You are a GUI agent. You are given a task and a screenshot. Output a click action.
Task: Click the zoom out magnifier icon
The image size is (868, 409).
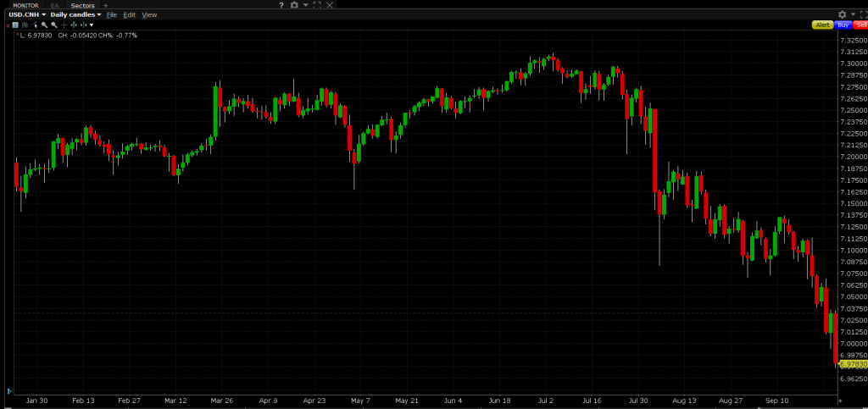(x=53, y=25)
